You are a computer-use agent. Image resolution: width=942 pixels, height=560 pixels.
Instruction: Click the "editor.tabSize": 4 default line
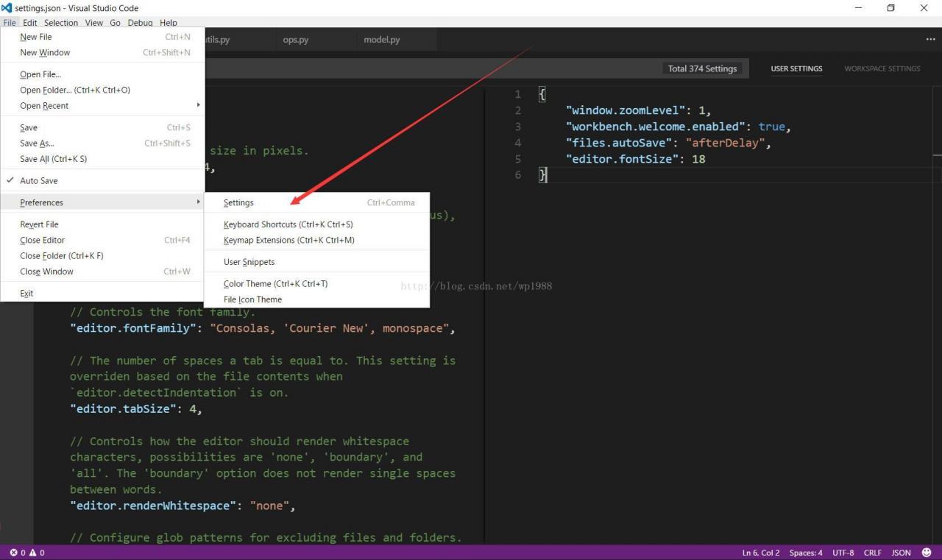click(x=136, y=408)
